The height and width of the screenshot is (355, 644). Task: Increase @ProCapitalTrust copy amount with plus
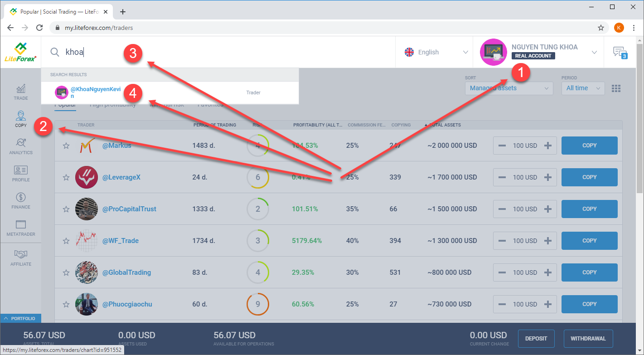(547, 209)
